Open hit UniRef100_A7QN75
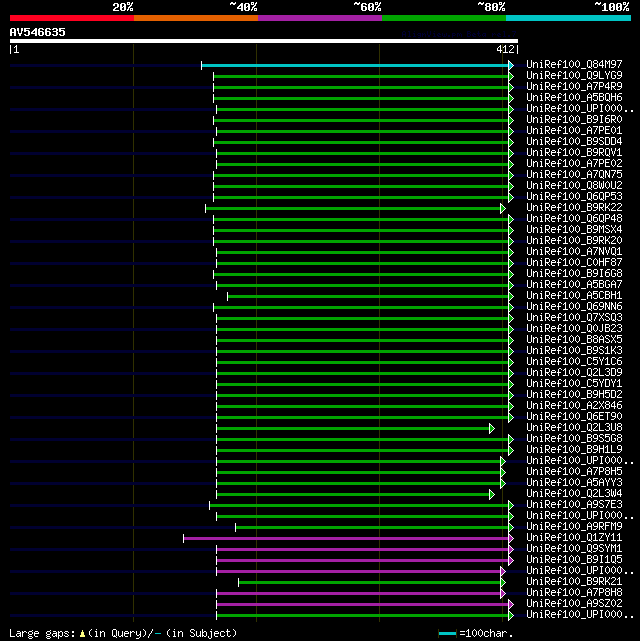640x641 pixels. coord(574,175)
